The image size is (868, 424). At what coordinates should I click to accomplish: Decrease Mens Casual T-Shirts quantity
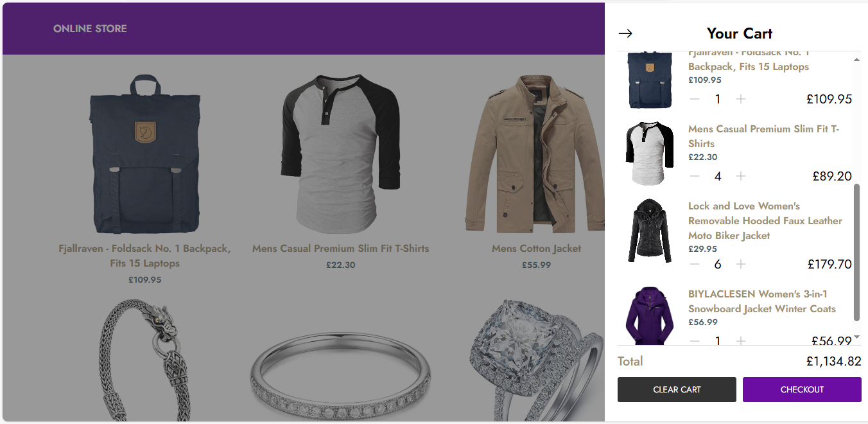[695, 176]
